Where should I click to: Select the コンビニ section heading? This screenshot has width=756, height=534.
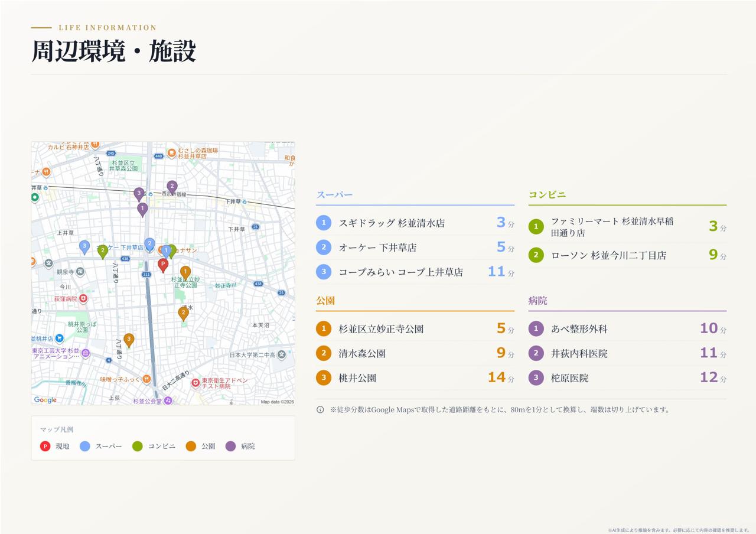coord(547,195)
